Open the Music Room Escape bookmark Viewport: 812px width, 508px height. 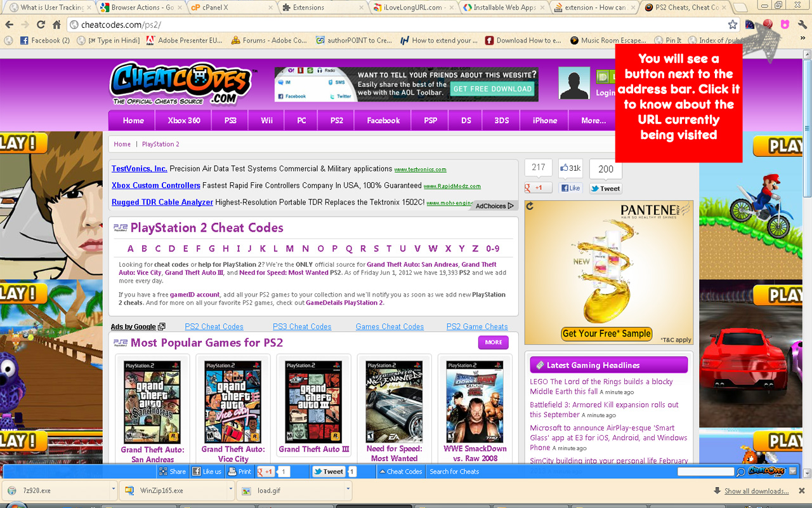(606, 40)
